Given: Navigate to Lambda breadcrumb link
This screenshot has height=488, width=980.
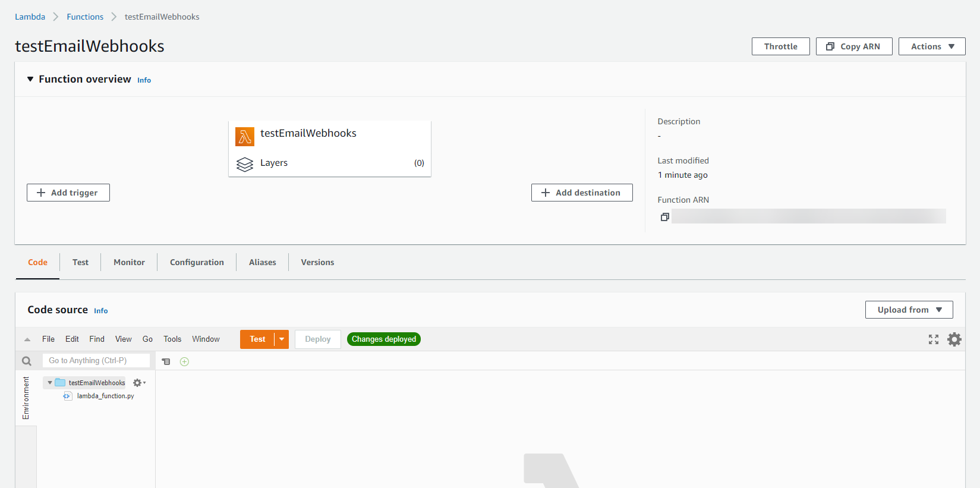Looking at the screenshot, I should [30, 17].
